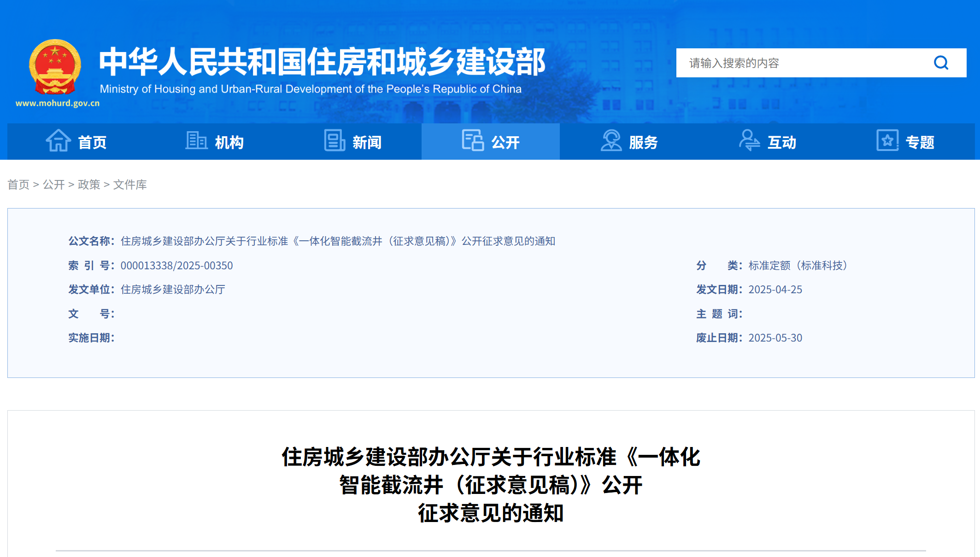Click the 废止日期 label
Screen dimensions: 980x557
(x=719, y=338)
